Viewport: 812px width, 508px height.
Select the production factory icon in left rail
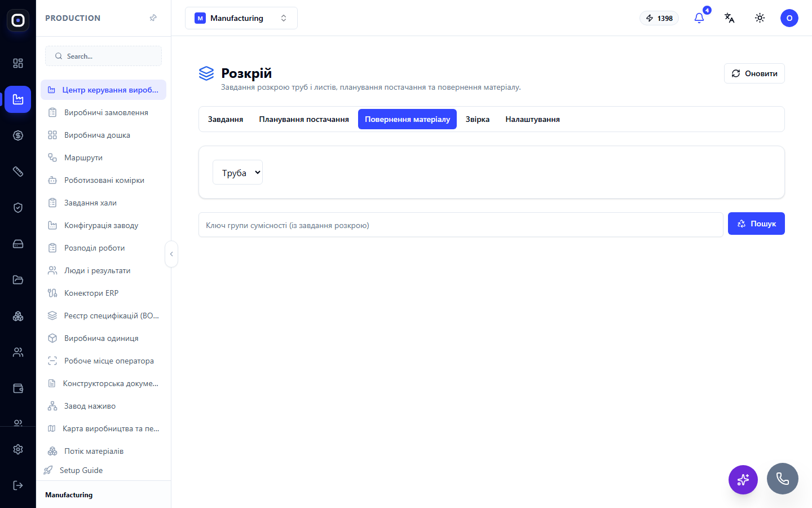18,99
